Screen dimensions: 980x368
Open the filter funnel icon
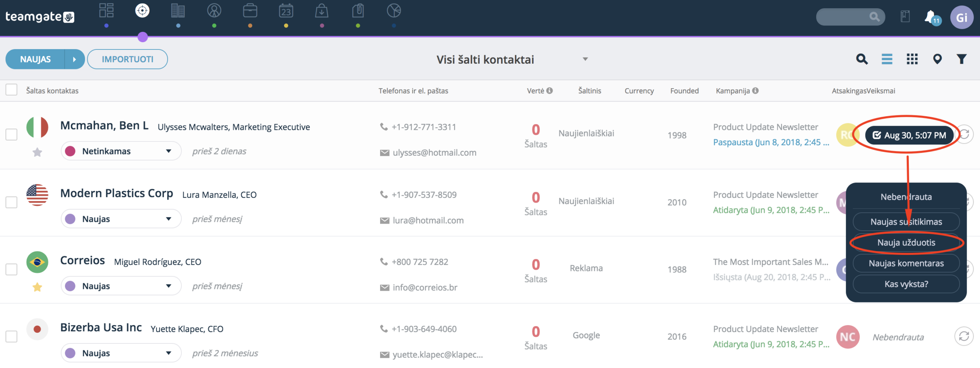point(962,59)
